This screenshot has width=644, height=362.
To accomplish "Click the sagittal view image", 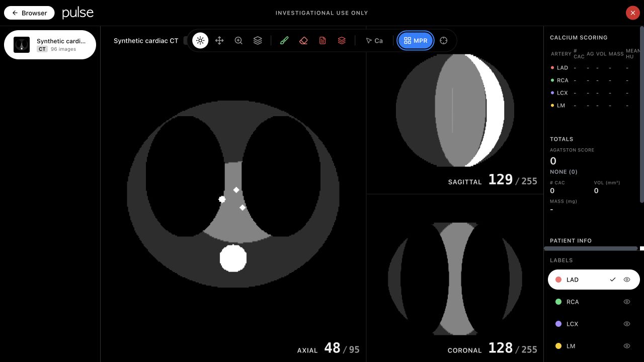I will pyautogui.click(x=455, y=110).
